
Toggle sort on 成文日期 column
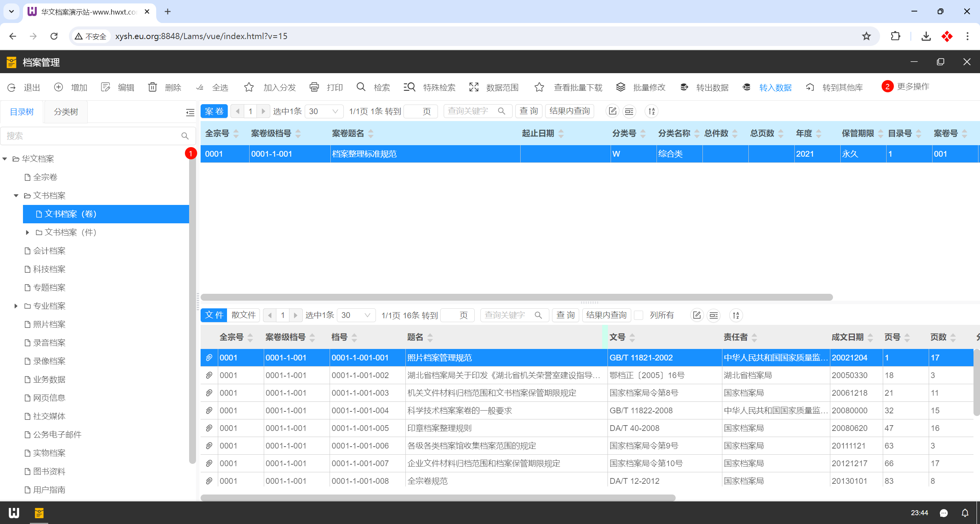[x=870, y=337]
